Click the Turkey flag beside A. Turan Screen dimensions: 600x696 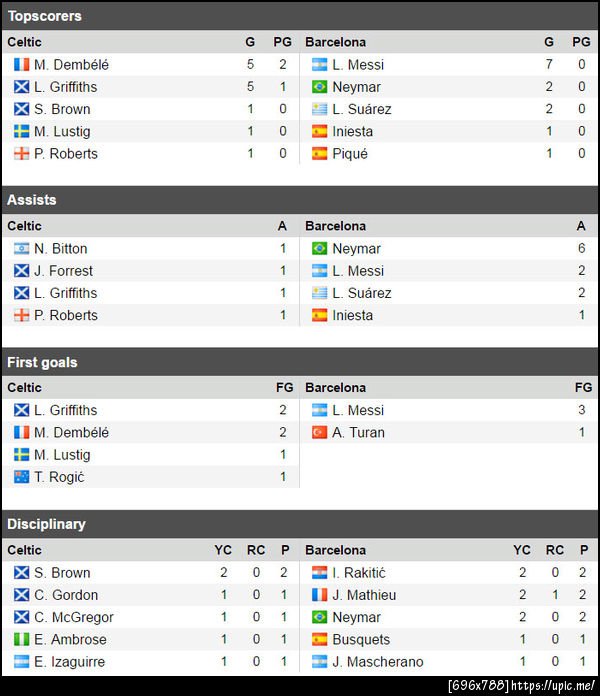(320, 433)
